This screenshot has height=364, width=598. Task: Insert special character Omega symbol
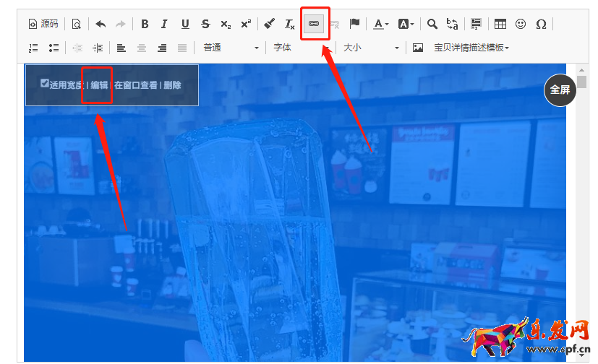pyautogui.click(x=541, y=24)
